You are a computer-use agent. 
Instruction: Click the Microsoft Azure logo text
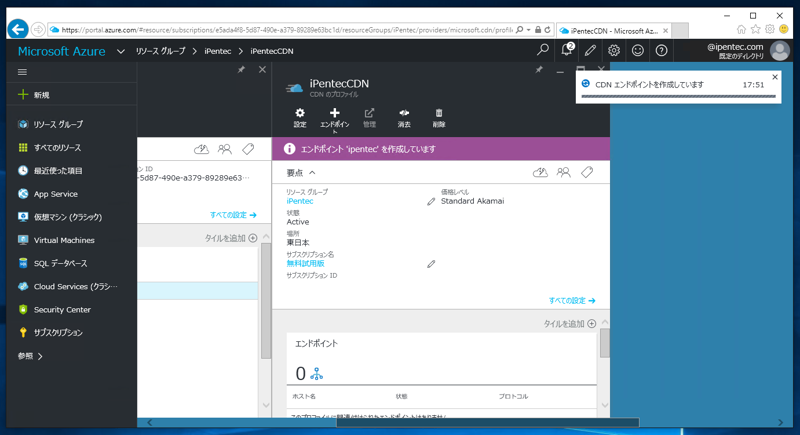(x=62, y=51)
